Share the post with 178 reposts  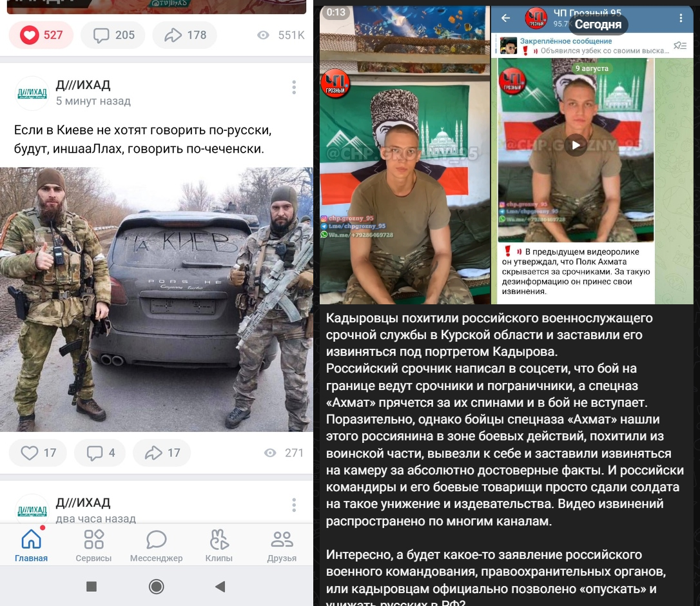coord(184,35)
